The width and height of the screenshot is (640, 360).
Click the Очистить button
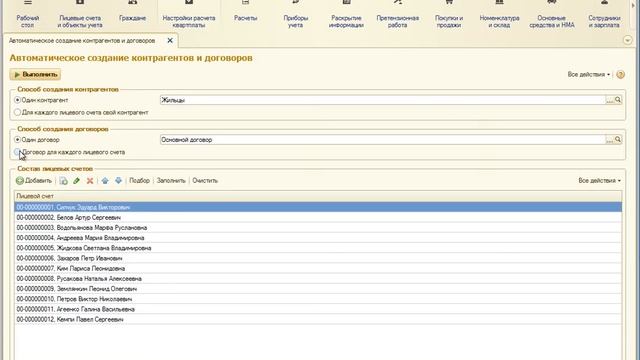tap(205, 181)
